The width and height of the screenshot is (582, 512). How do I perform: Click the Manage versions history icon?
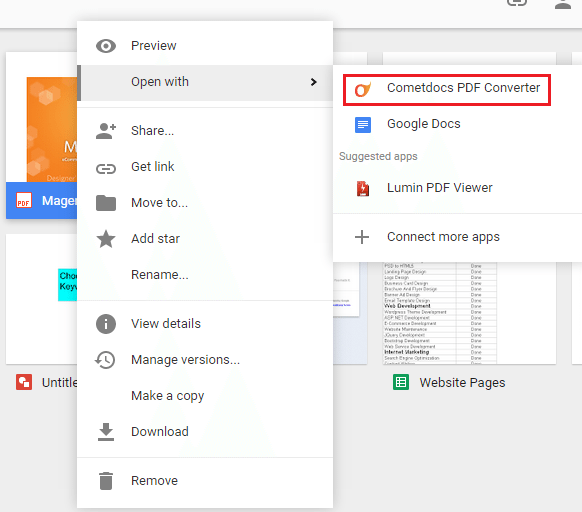[x=105, y=360]
